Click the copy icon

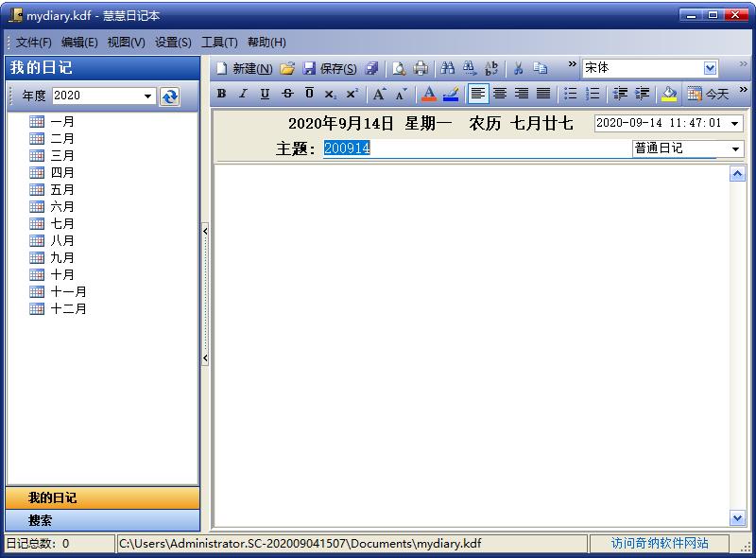pos(540,68)
